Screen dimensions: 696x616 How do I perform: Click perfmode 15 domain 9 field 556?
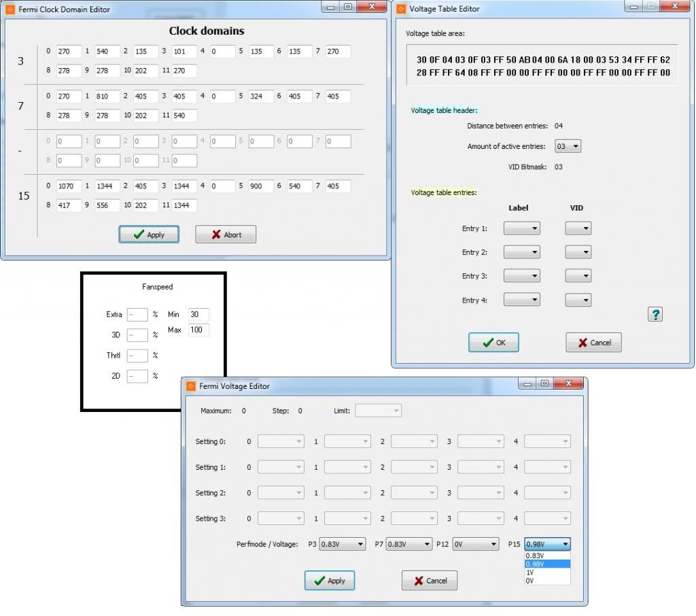(x=107, y=205)
